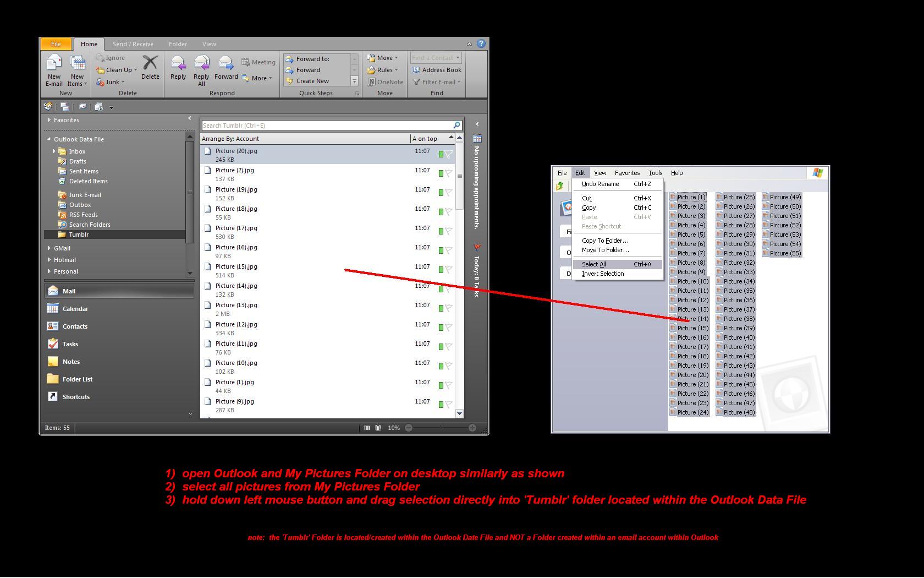Open the Rules dropdown
The height and width of the screenshot is (578, 924).
pyautogui.click(x=382, y=70)
